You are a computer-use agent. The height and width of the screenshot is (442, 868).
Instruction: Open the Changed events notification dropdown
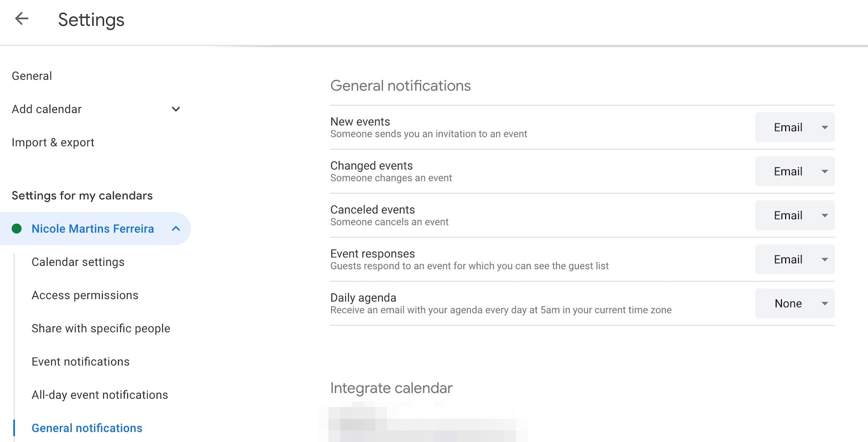tap(794, 171)
